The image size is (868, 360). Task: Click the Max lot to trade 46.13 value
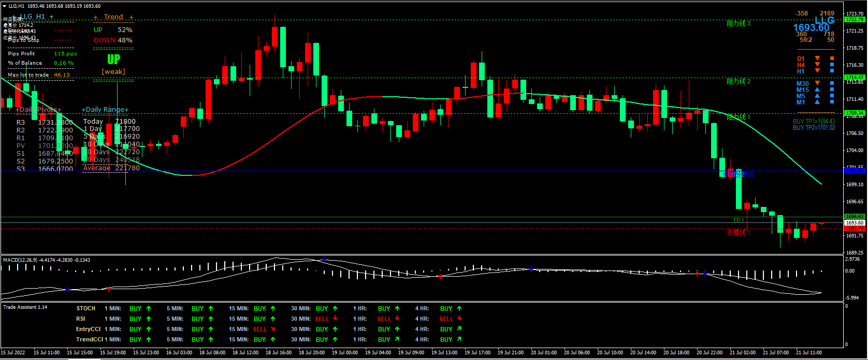pos(62,75)
